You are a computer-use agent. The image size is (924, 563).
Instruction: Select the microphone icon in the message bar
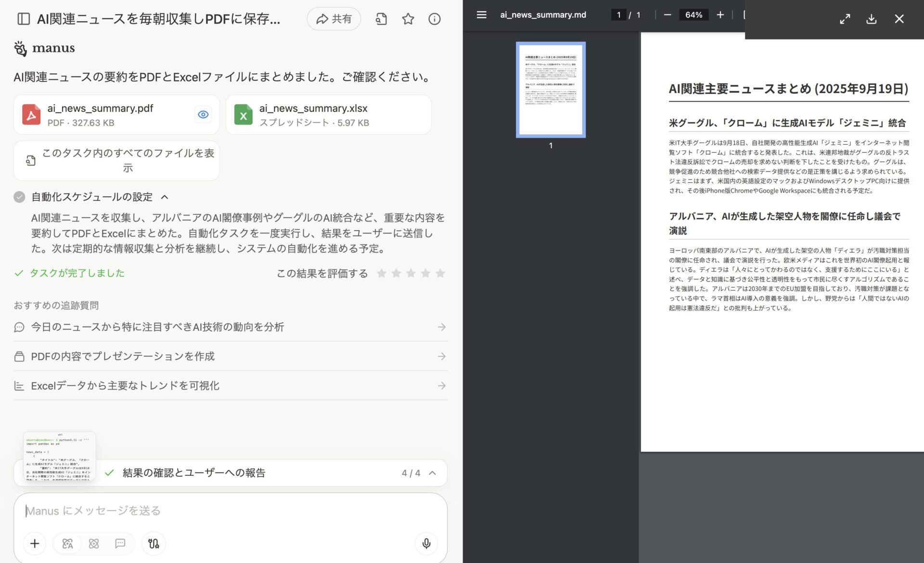(426, 543)
